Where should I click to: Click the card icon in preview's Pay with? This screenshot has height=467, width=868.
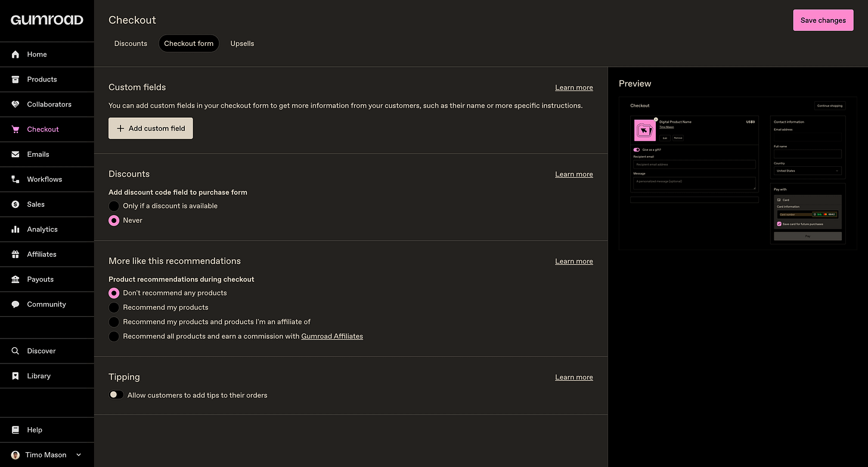779,200
